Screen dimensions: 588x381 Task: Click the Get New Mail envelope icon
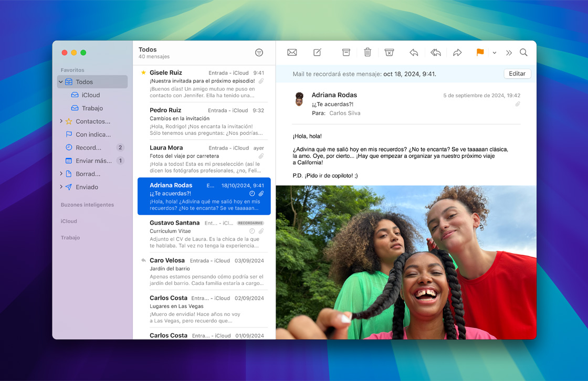292,52
